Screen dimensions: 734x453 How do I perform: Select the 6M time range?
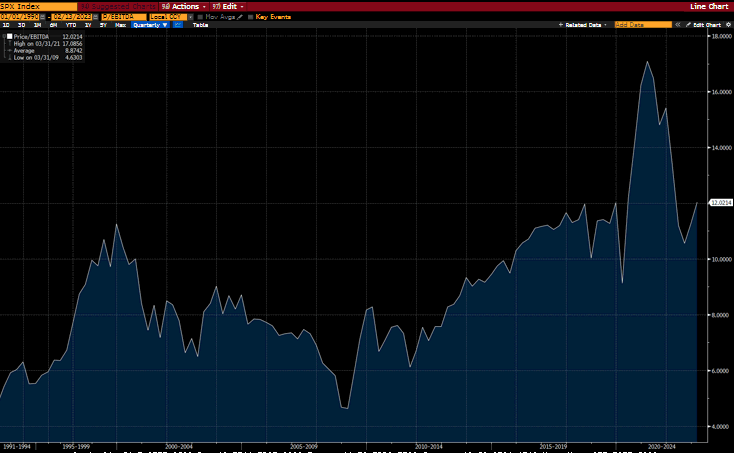point(53,25)
